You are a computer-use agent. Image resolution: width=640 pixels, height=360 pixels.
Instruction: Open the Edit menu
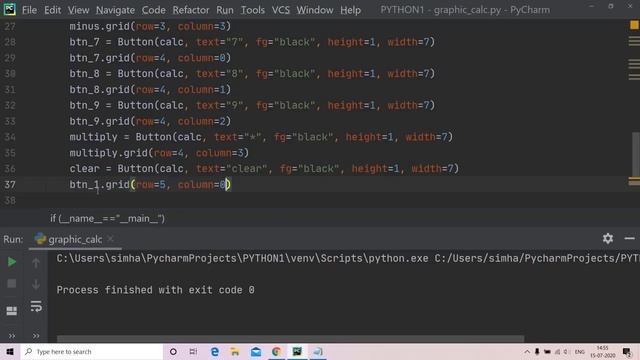pos(52,10)
